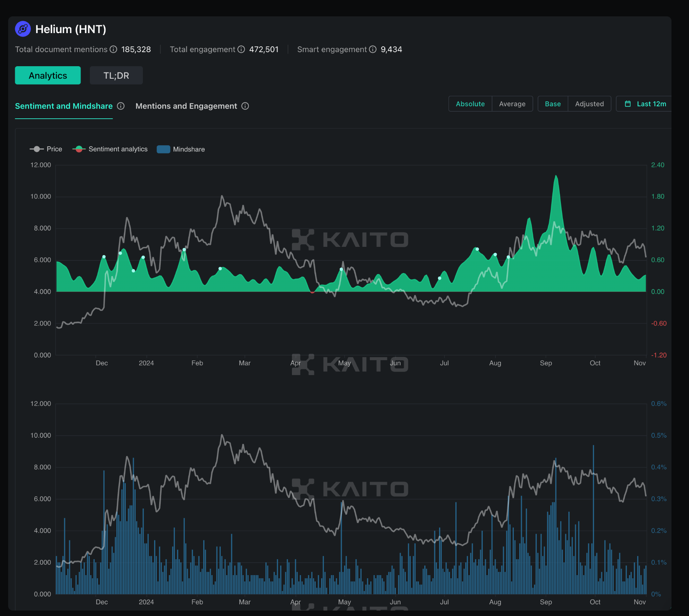Click the Helium (HNT) logo icon
The height and width of the screenshot is (616, 689).
pos(23,29)
